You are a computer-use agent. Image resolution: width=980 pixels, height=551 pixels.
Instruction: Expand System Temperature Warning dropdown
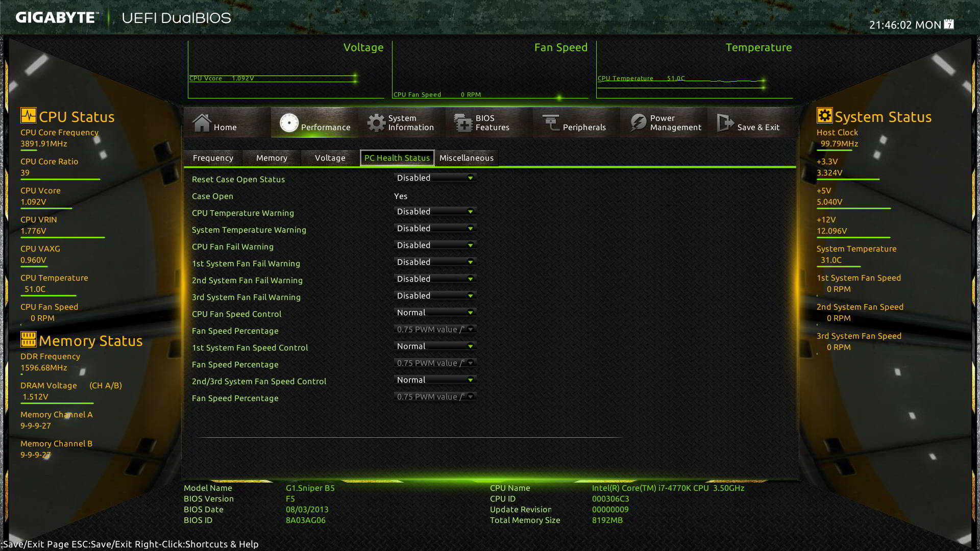pyautogui.click(x=435, y=228)
